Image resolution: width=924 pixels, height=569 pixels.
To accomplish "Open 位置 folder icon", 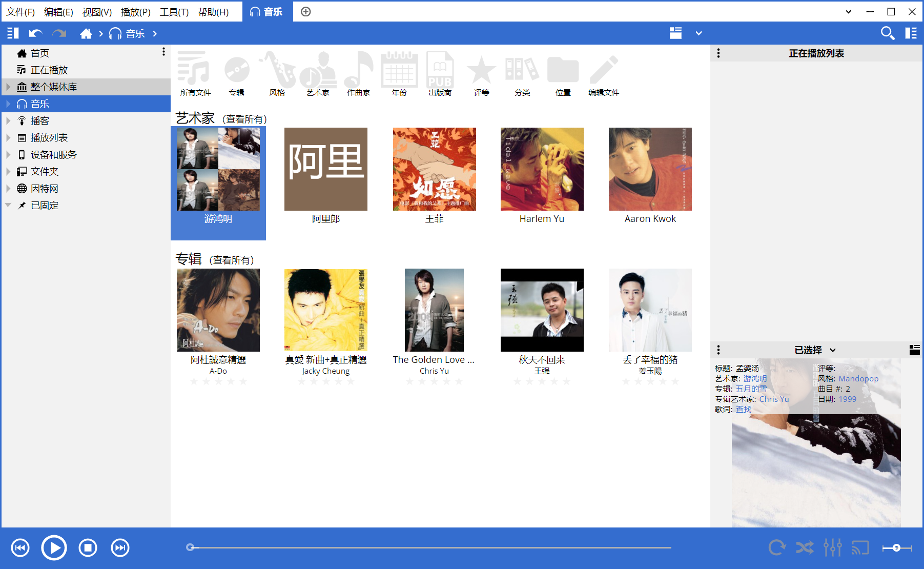I will click(x=563, y=73).
